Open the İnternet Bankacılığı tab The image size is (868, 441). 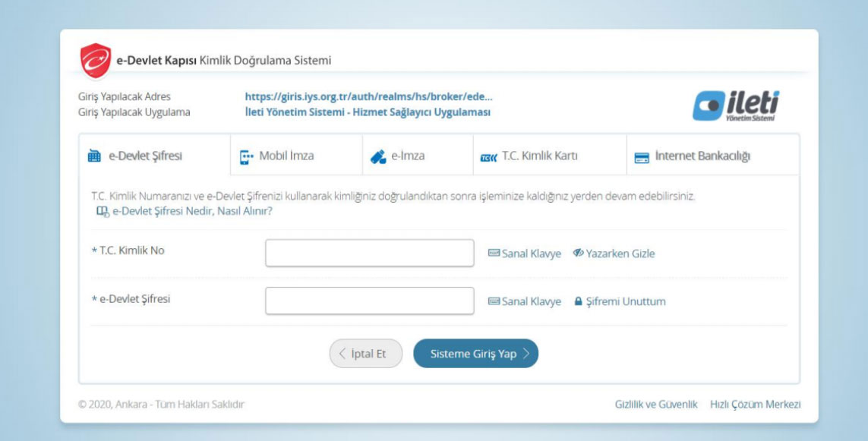tap(713, 156)
